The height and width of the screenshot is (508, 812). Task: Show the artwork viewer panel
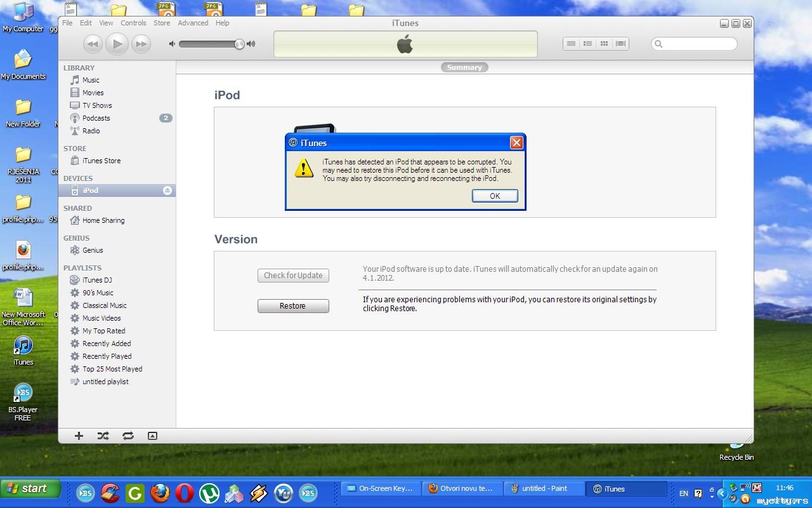click(152, 436)
